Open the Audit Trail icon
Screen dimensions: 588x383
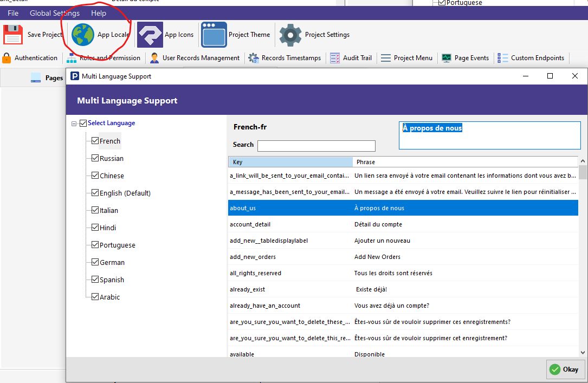point(335,58)
